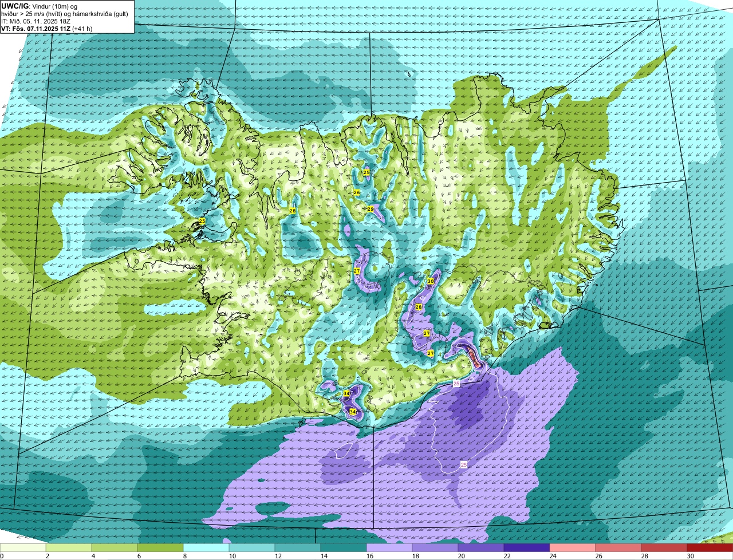Select the salmon 26–28 legend swatch
The image size is (733, 560).
pyautogui.click(x=618, y=548)
